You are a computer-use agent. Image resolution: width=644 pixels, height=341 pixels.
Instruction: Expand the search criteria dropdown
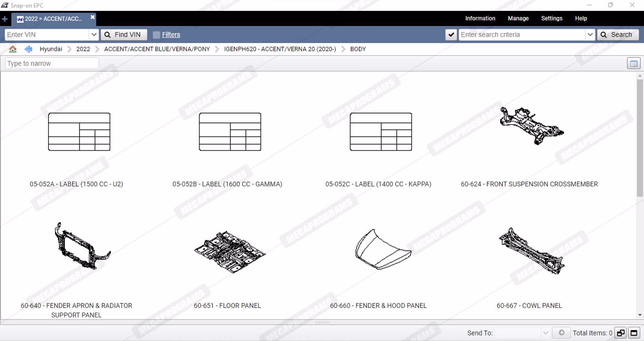click(590, 35)
